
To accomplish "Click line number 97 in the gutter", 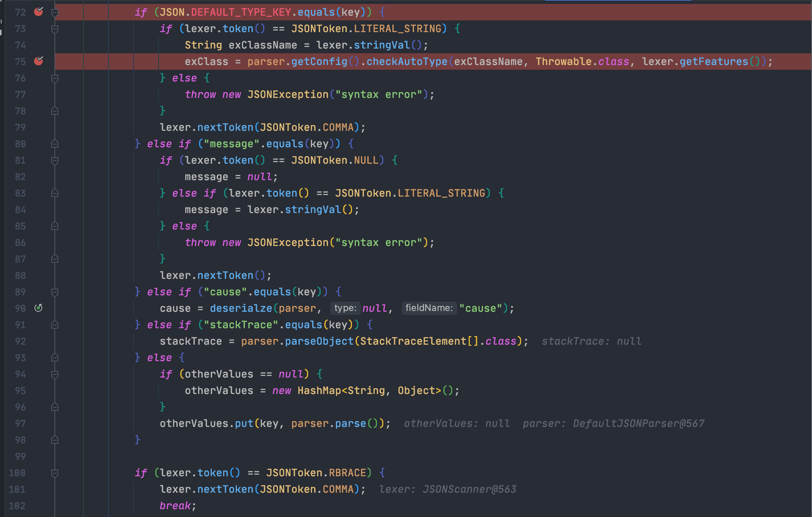I will pos(20,424).
